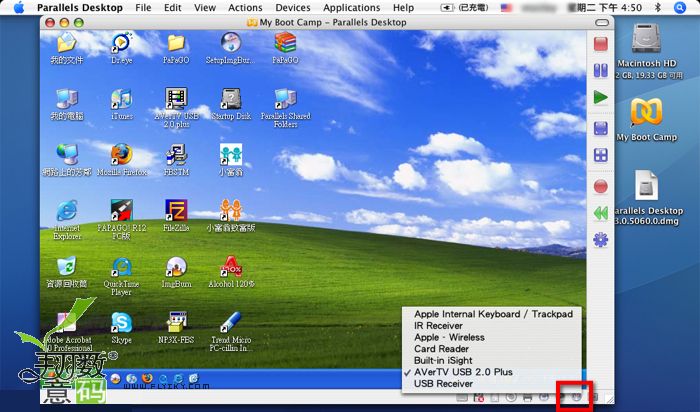Choose Card Reader from the USB list
This screenshot has height=412, width=700.
492,349
